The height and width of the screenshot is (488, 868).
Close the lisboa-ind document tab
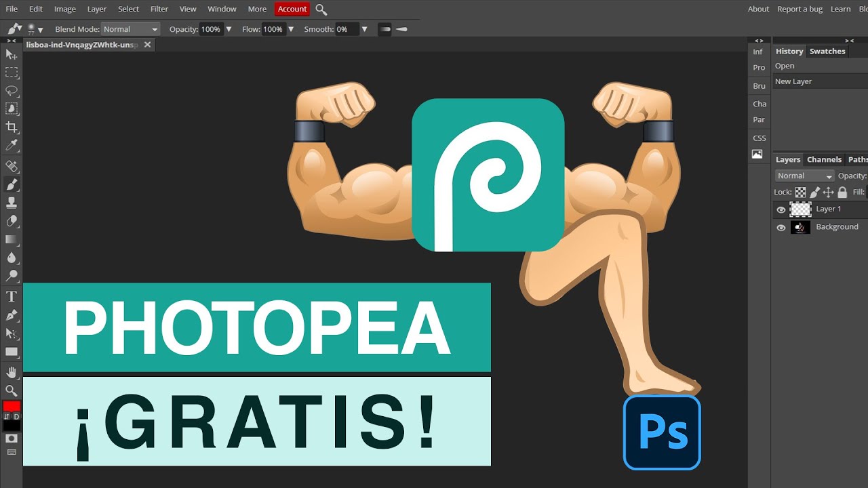click(147, 45)
